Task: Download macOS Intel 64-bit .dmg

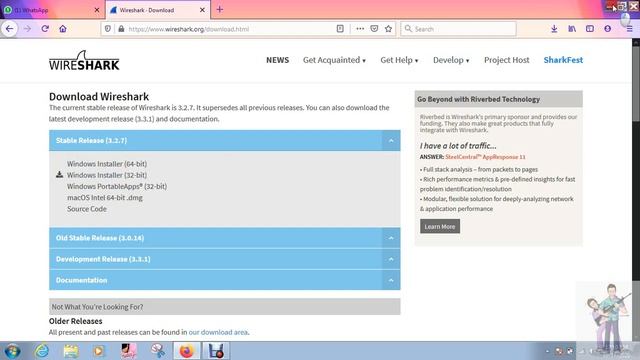Action: [x=105, y=198]
